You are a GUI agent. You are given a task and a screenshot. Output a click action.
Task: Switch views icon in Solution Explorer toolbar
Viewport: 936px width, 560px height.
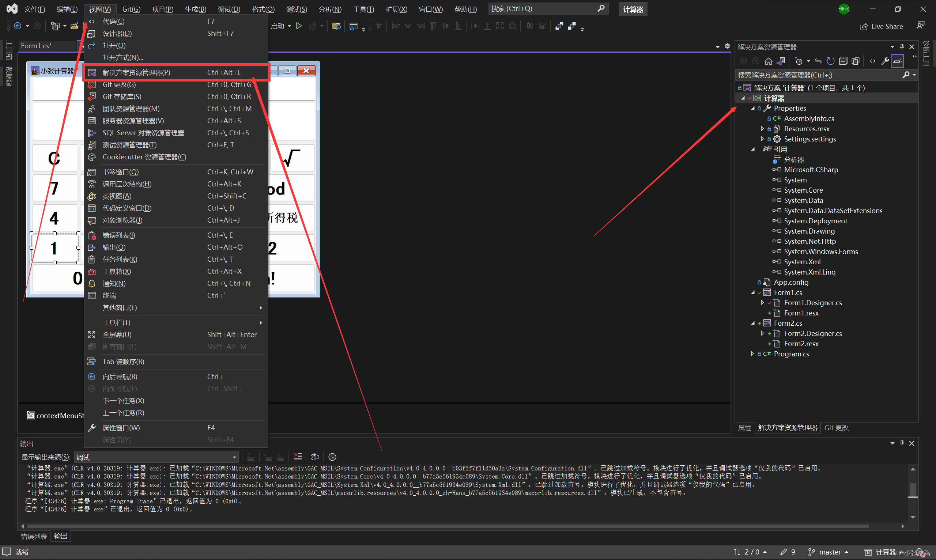tap(781, 61)
